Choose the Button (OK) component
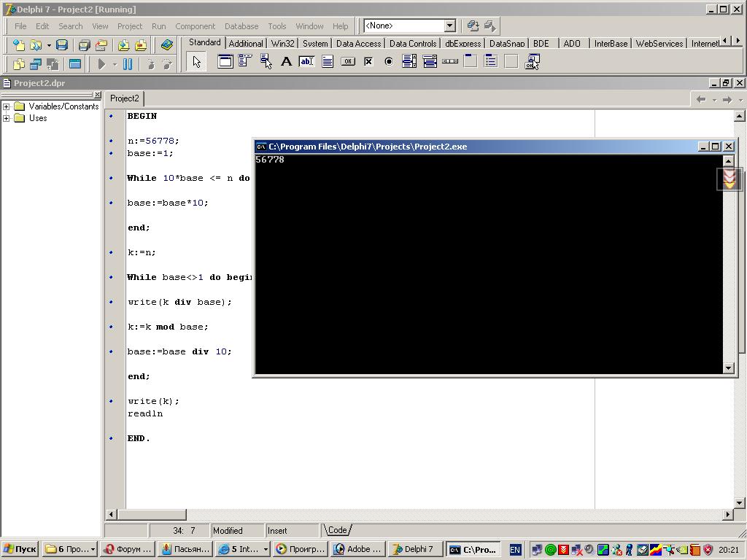The width and height of the screenshot is (747, 560). pyautogui.click(x=348, y=62)
